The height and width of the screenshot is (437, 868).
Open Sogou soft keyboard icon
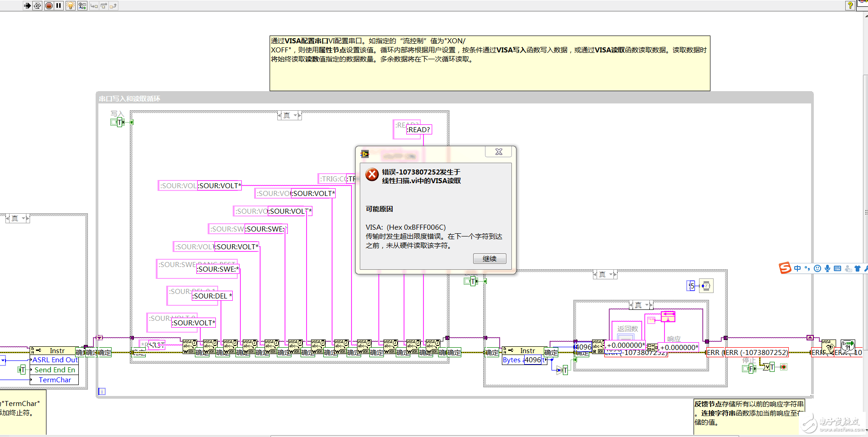[837, 268]
